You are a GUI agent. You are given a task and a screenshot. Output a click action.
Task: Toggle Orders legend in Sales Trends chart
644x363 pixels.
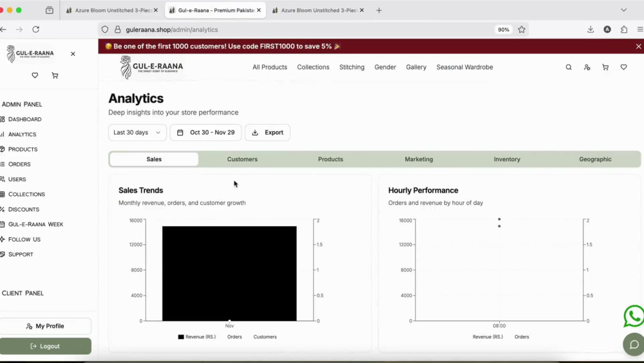(x=234, y=337)
